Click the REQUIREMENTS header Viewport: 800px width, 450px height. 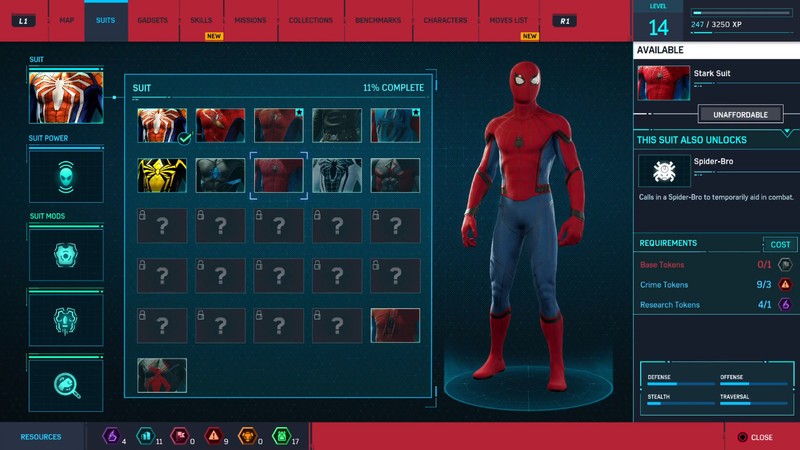[x=668, y=243]
